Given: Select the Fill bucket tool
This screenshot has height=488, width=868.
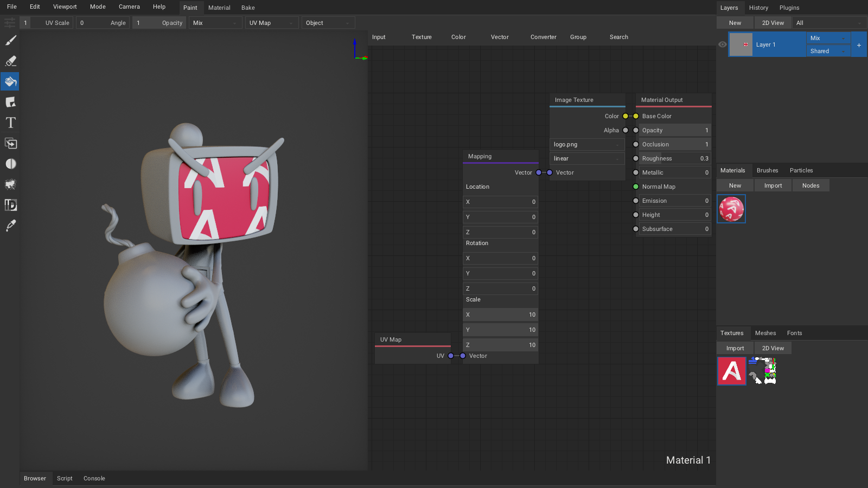Looking at the screenshot, I should [10, 82].
